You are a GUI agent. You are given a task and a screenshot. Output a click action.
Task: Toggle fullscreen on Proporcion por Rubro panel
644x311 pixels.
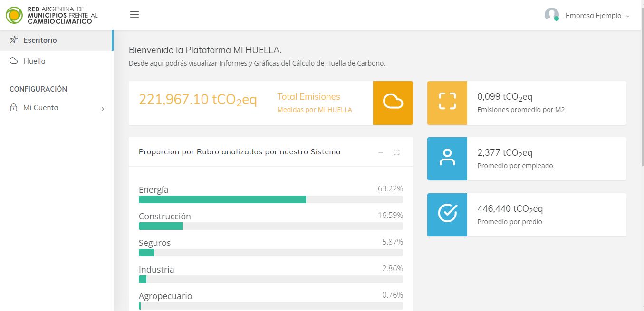[x=396, y=152]
